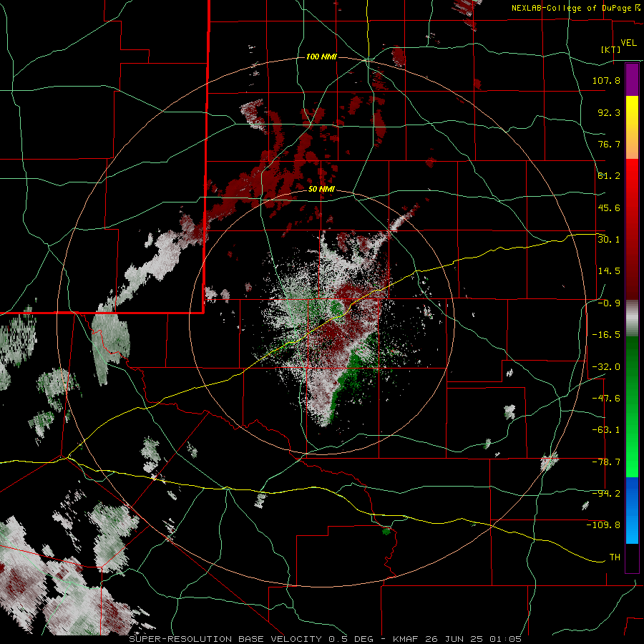Click the -16.5 legend value
Image resolution: width=644 pixels, height=644 pixels.
click(x=606, y=335)
